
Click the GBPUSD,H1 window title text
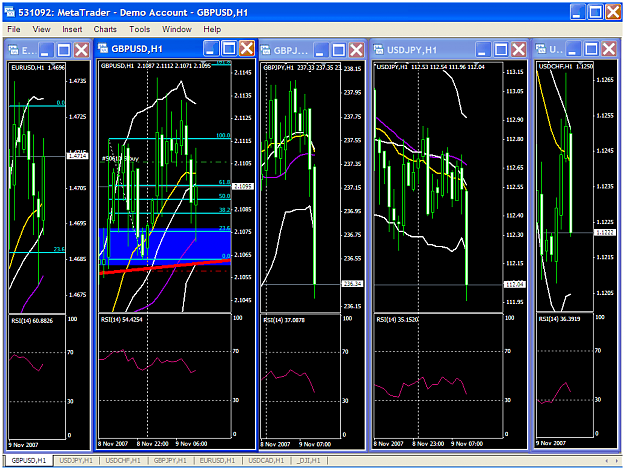137,49
